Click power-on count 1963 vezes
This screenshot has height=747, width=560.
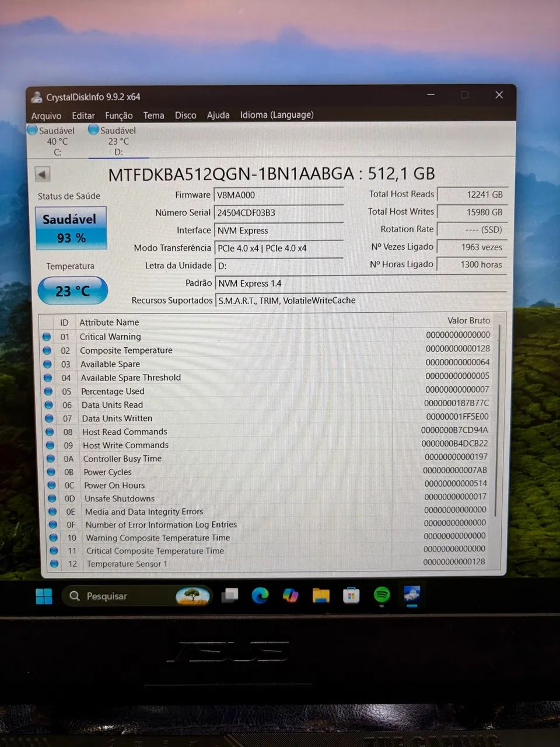(473, 247)
